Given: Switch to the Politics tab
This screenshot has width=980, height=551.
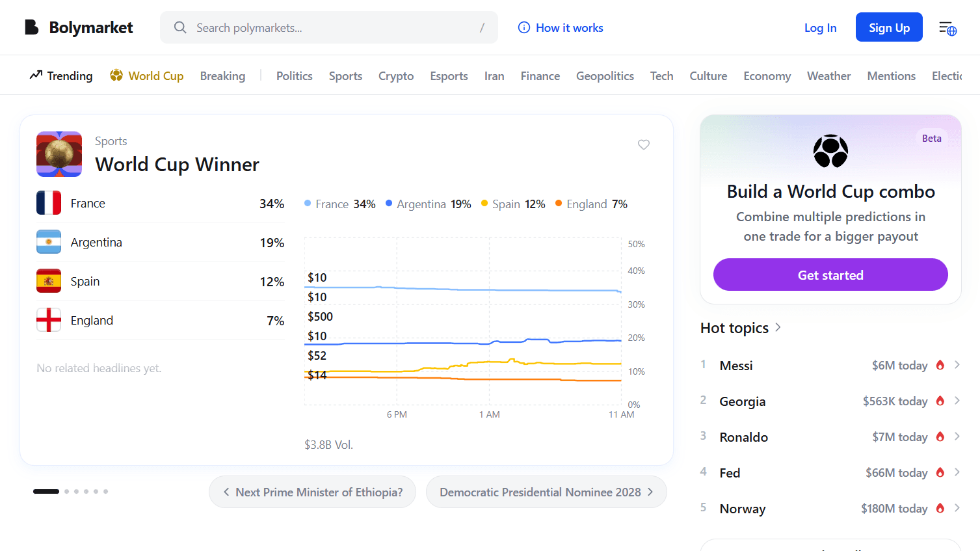Looking at the screenshot, I should click(x=294, y=76).
